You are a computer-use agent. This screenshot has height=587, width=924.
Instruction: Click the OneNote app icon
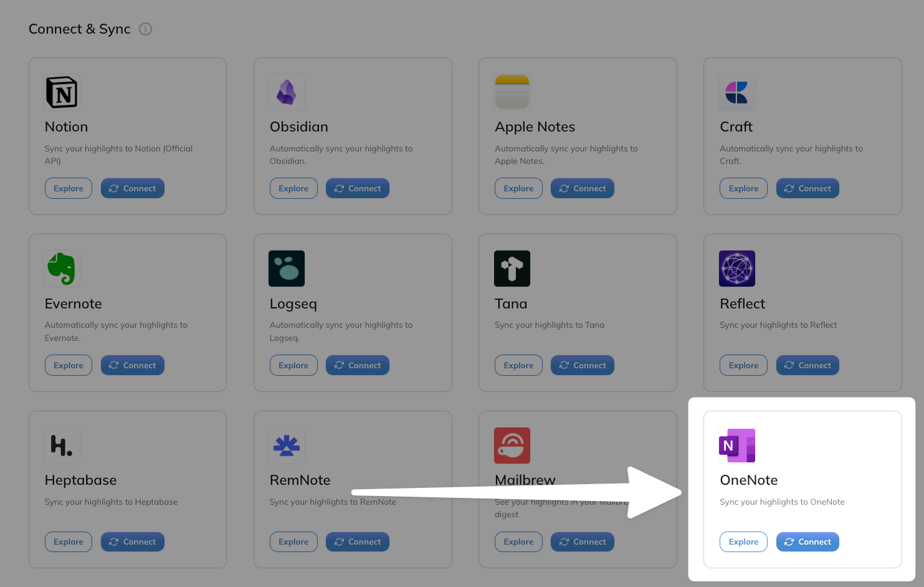[x=736, y=445]
